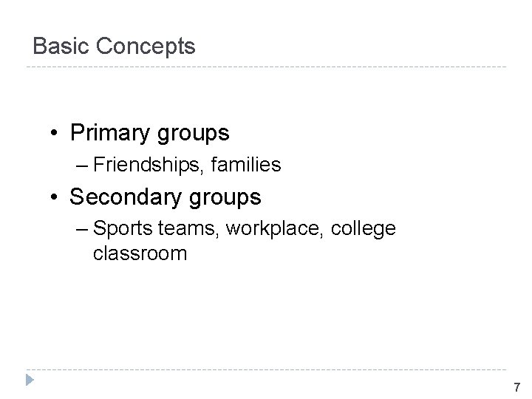
Task: Click the bullet dot before "Secondary groups"
Action: pos(55,198)
